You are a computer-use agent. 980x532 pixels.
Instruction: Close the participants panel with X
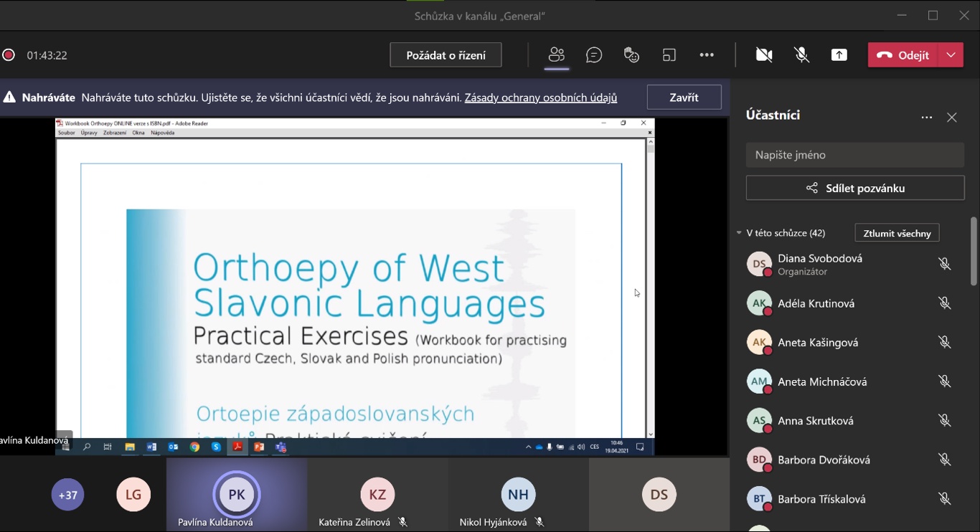[952, 118]
